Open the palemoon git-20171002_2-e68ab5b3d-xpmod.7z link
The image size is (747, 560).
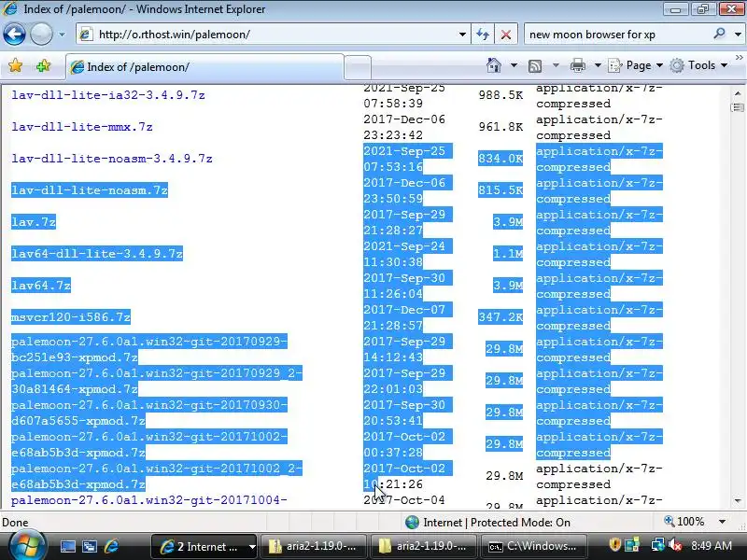point(157,476)
